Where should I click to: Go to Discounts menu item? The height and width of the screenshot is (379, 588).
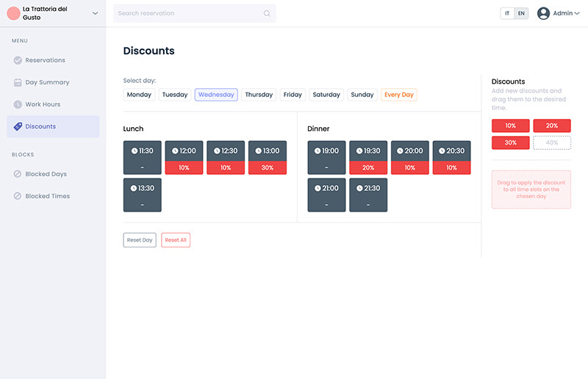point(53,127)
